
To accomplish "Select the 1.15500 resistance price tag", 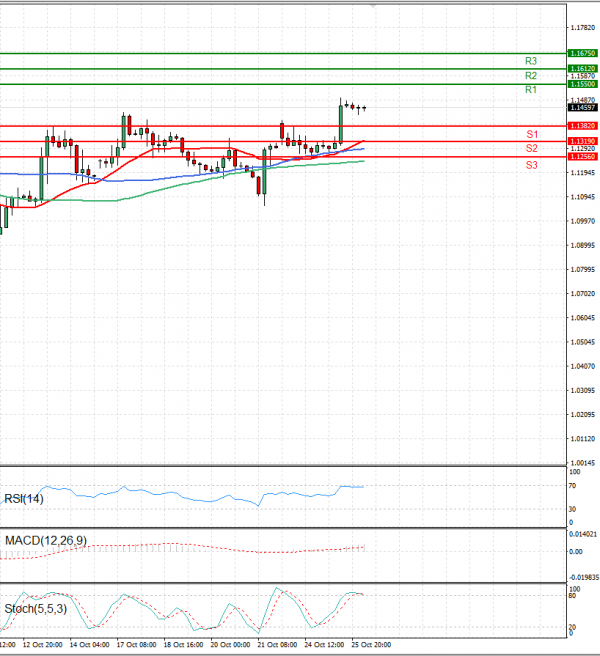I will [x=582, y=84].
